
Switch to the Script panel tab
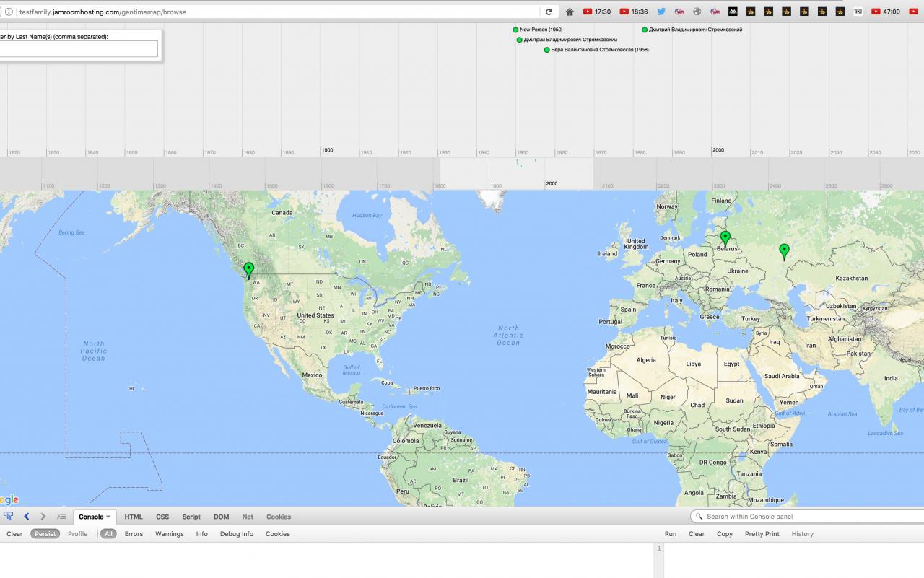click(191, 517)
